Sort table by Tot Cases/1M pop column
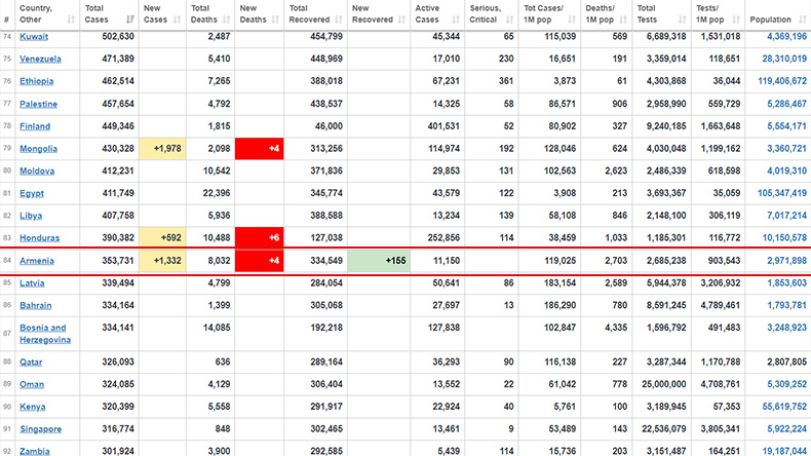811x456 pixels. pos(549,14)
